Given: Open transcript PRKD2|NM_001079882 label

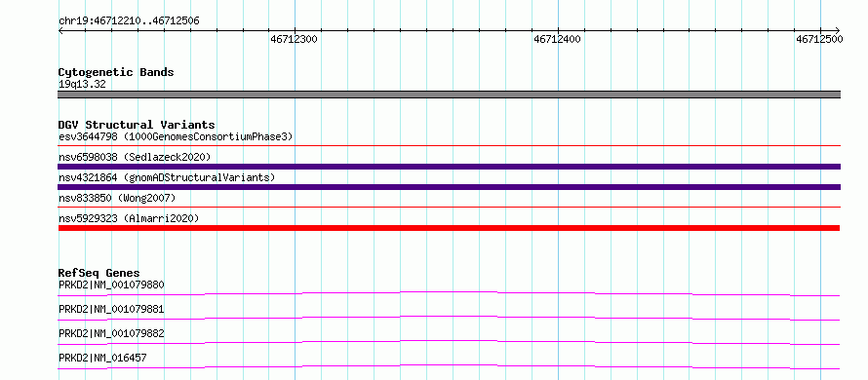Looking at the screenshot, I should pyautogui.click(x=111, y=333).
